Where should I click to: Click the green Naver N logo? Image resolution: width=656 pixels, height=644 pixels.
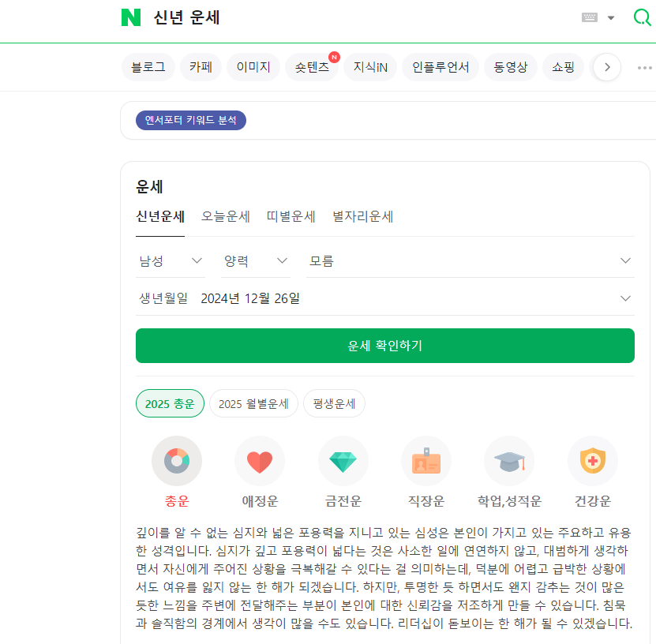pos(131,17)
